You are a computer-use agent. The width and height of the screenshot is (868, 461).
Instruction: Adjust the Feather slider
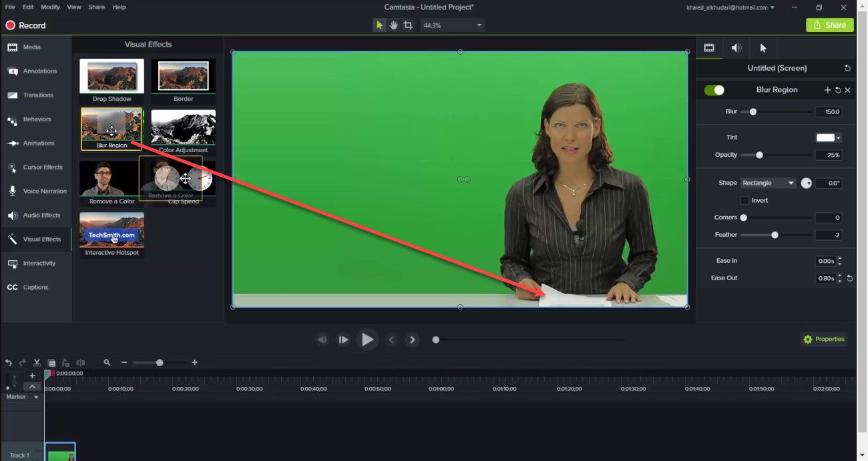[x=775, y=236]
